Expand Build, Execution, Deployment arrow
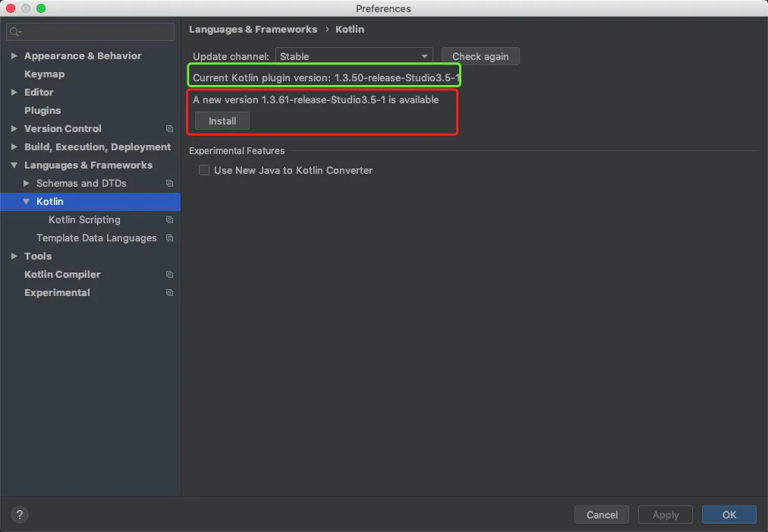Viewport: 768px width, 532px height. click(14, 147)
